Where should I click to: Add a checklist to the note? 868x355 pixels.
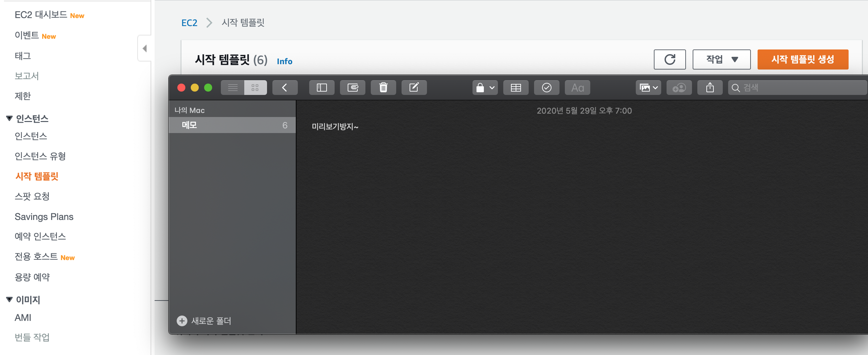(546, 88)
